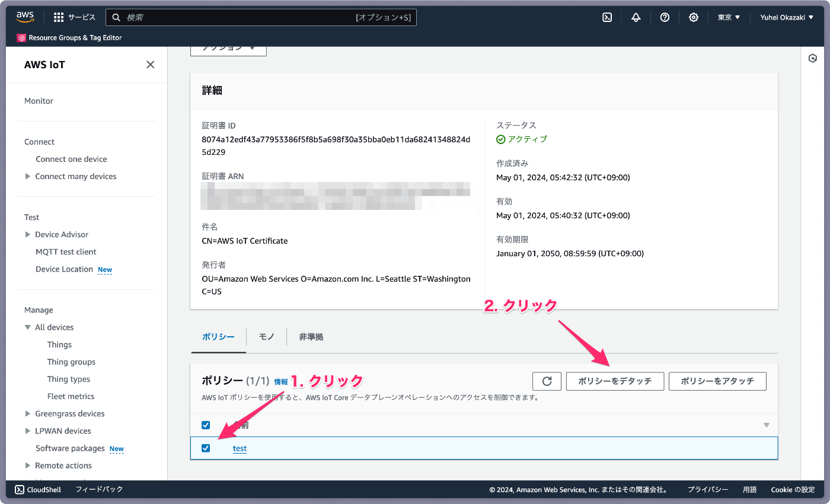
Task: Open the right side panel hexagon icon
Action: [813, 58]
